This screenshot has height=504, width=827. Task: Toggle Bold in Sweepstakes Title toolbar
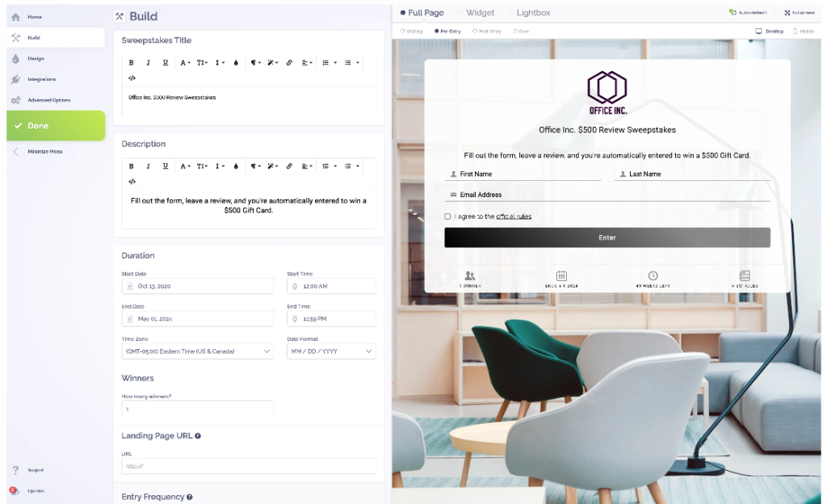(132, 63)
